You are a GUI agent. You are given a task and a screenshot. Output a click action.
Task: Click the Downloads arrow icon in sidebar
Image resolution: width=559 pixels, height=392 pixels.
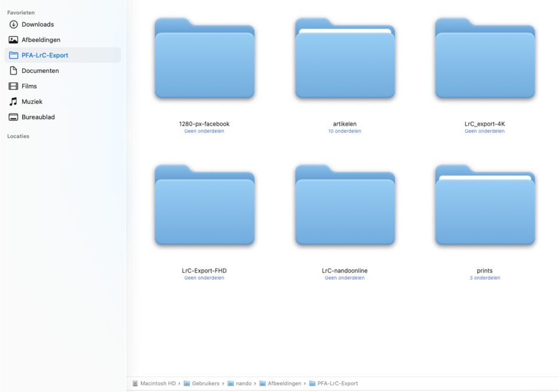pyautogui.click(x=13, y=24)
